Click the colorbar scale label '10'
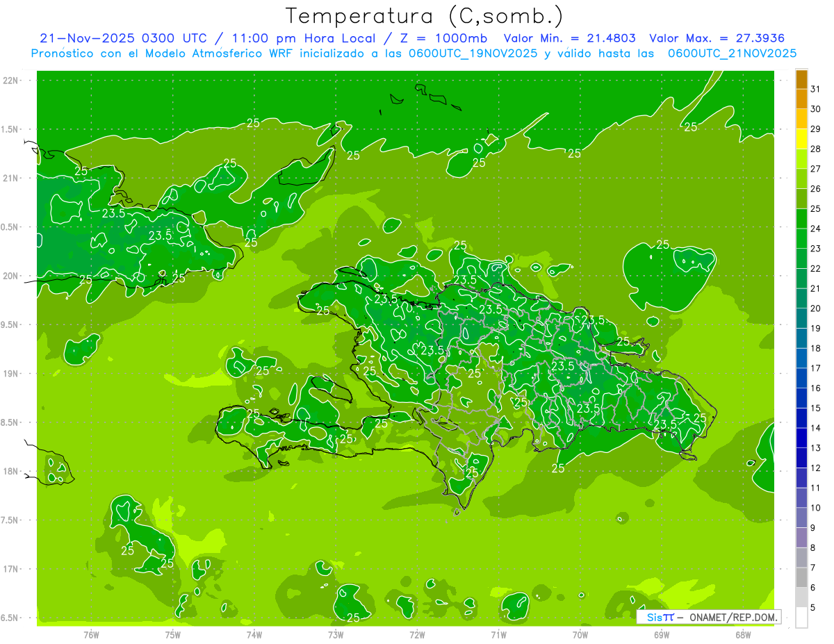Image resolution: width=834 pixels, height=644 pixels. (x=816, y=508)
